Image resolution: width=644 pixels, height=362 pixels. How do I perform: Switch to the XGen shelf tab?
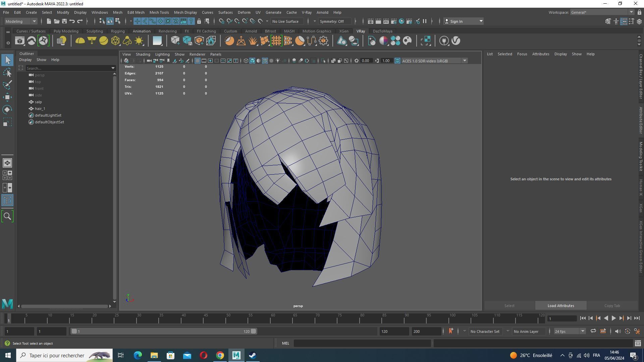343,31
